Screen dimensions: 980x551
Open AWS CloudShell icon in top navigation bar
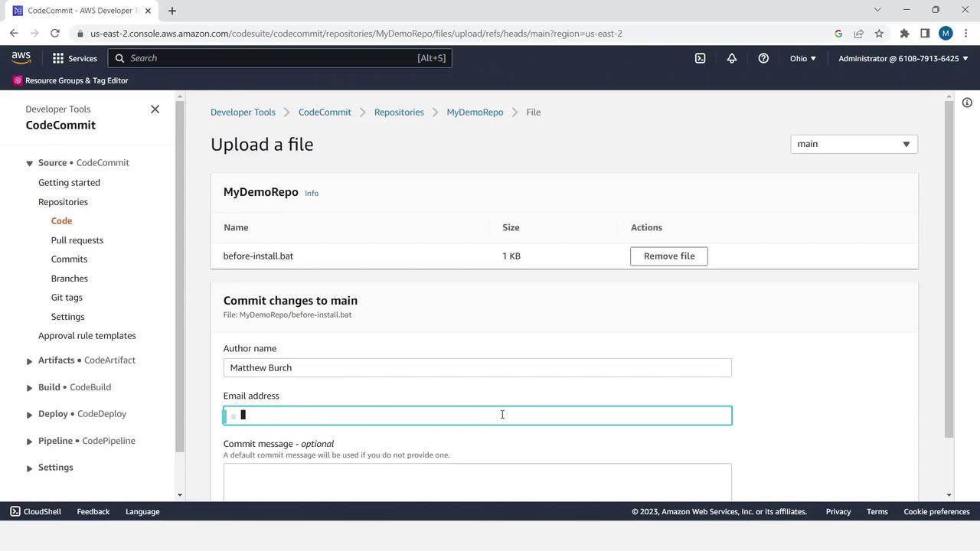coord(700,58)
